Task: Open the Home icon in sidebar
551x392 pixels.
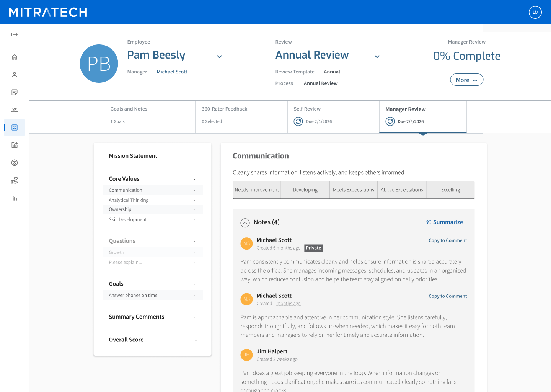Action: click(x=15, y=57)
